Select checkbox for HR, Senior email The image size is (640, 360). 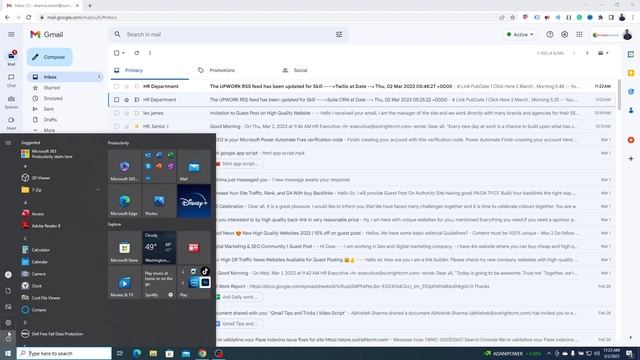tap(117, 127)
